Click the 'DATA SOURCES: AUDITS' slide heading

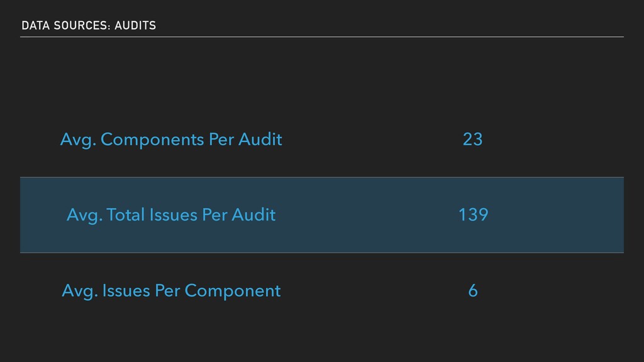89,25
